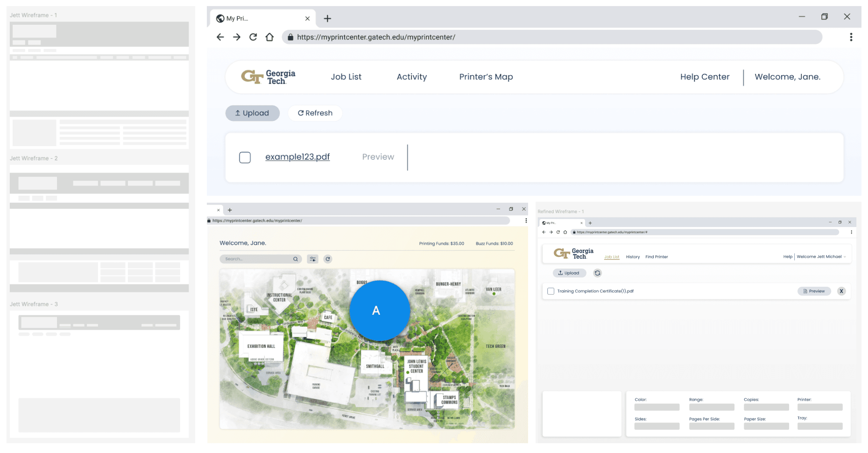Viewport: 868px width, 453px height.
Task: Click the Printing Funds: $35.00 text
Action: pos(441,243)
